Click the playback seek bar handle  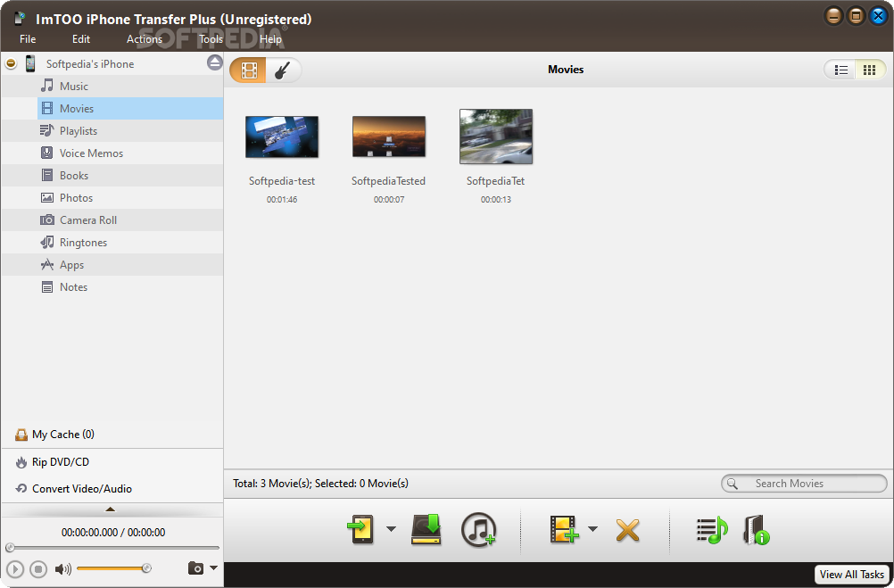pos(10,548)
